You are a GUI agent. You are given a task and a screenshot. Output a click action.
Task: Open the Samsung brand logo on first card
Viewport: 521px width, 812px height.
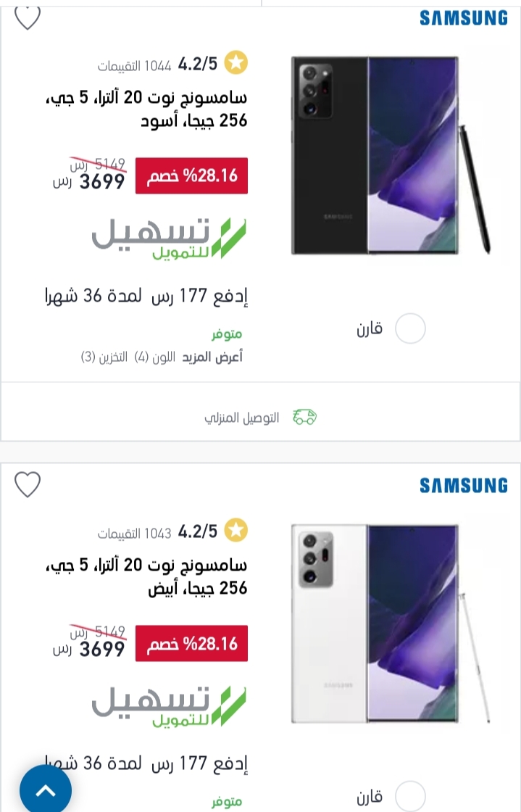(464, 18)
